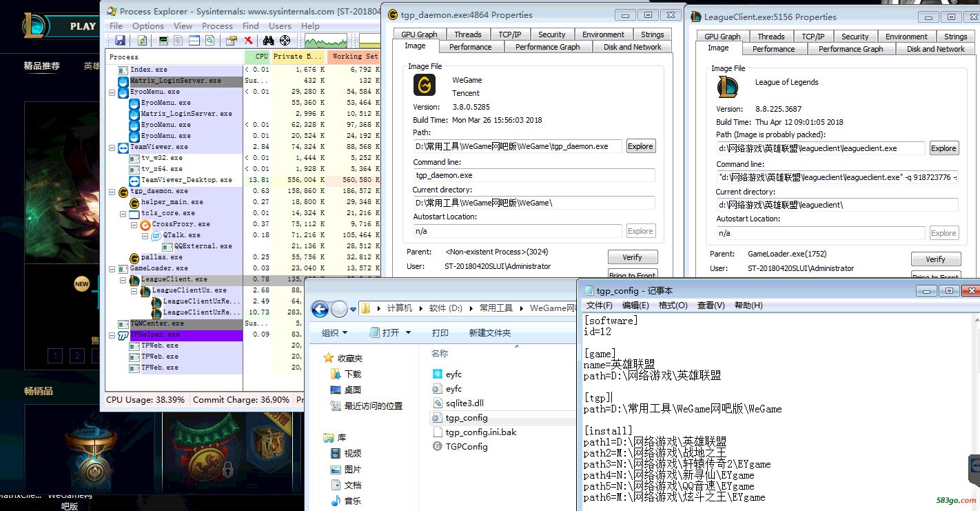Click the sqlite3.dll file icon
Screen dimensions: 980x511
pyautogui.click(x=437, y=403)
